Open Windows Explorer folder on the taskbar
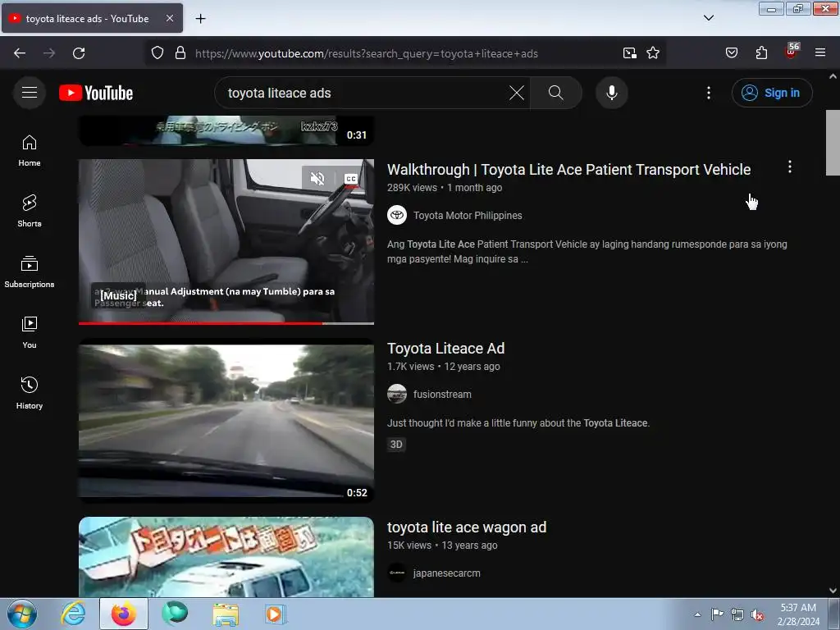 (x=226, y=614)
